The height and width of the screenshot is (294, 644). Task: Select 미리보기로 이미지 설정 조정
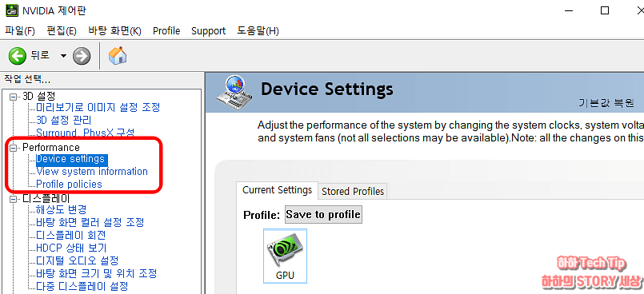[98, 107]
